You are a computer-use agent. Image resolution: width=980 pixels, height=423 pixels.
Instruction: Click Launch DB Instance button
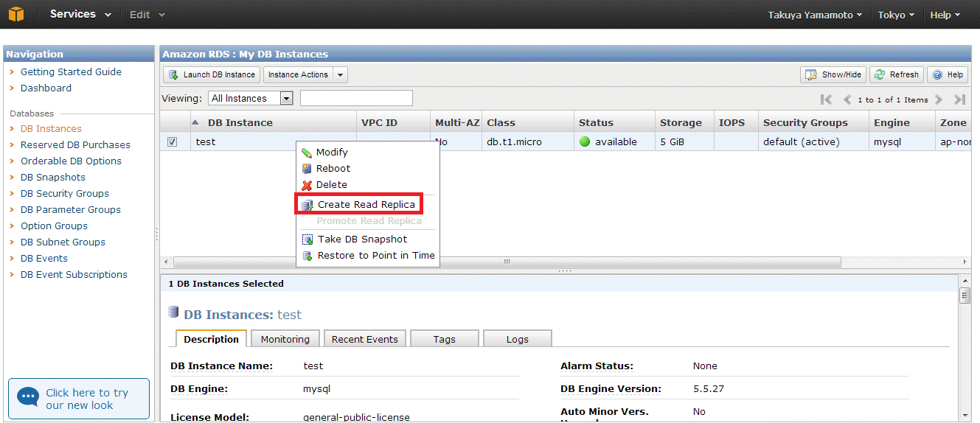[x=212, y=74]
